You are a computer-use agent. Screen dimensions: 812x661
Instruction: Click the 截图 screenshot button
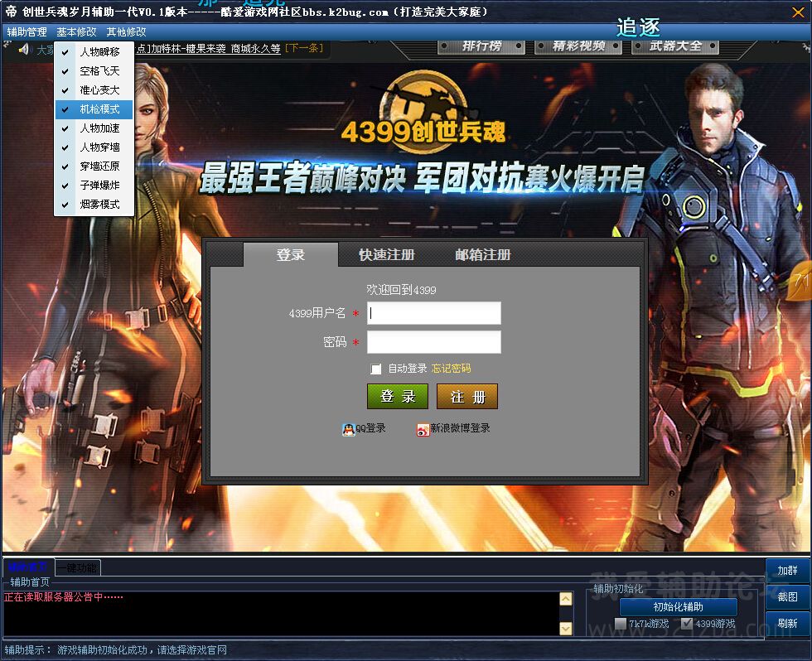tap(787, 597)
